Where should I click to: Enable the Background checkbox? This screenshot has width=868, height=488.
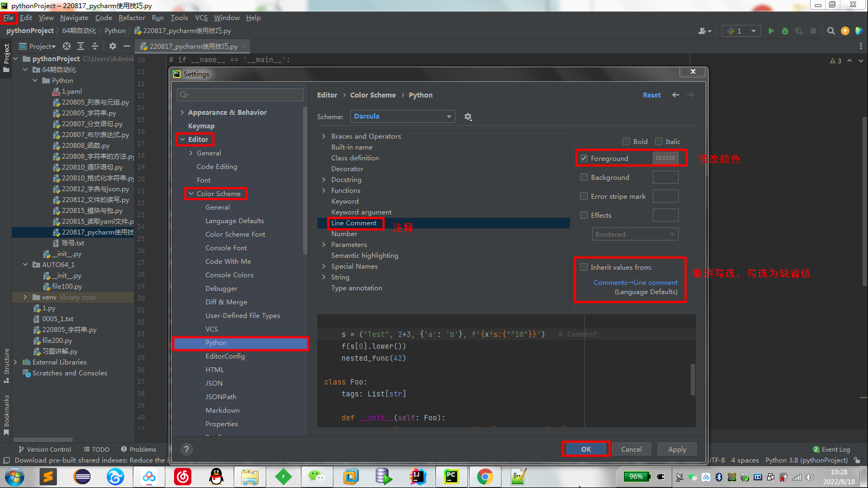pos(584,177)
